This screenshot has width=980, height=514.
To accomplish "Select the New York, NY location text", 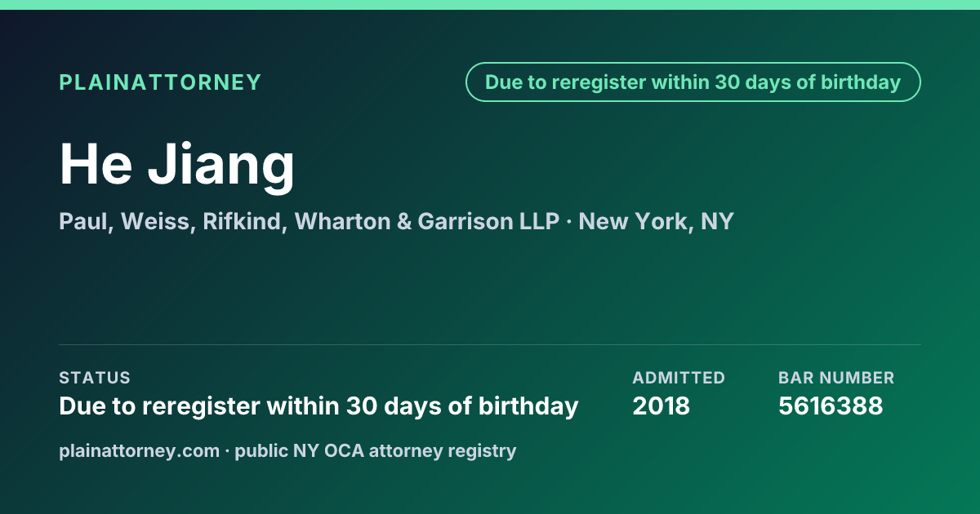I will point(656,221).
